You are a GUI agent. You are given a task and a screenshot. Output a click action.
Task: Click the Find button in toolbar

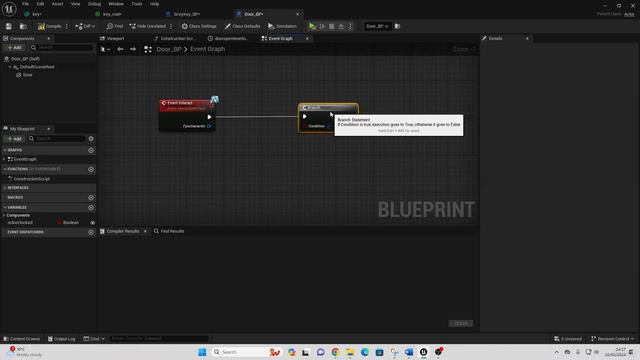click(x=115, y=26)
